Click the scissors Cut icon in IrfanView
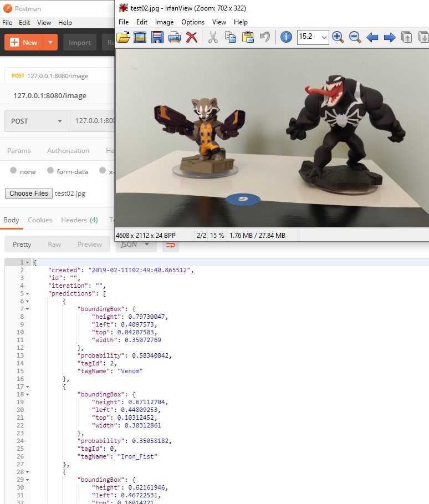Image resolution: width=429 pixels, height=504 pixels. click(213, 37)
